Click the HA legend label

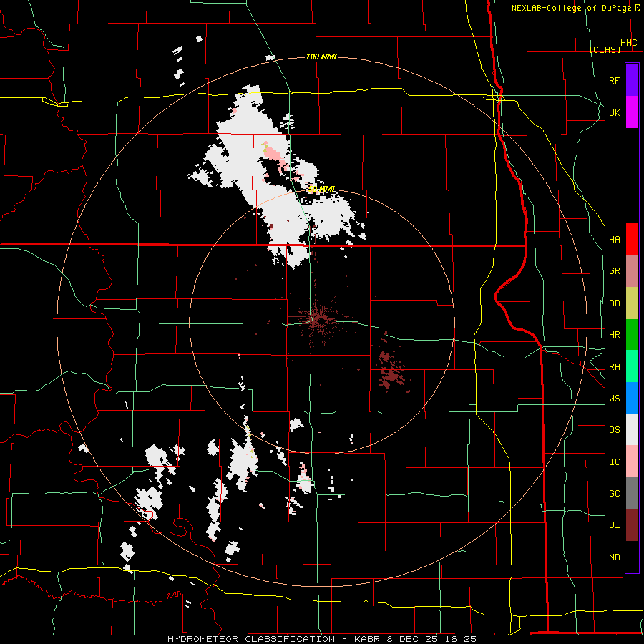pyautogui.click(x=614, y=240)
